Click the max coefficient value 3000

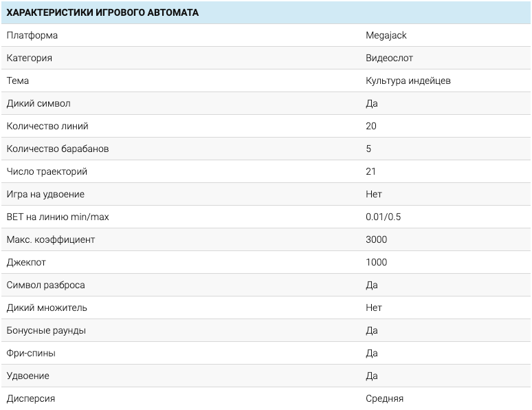[x=377, y=239]
